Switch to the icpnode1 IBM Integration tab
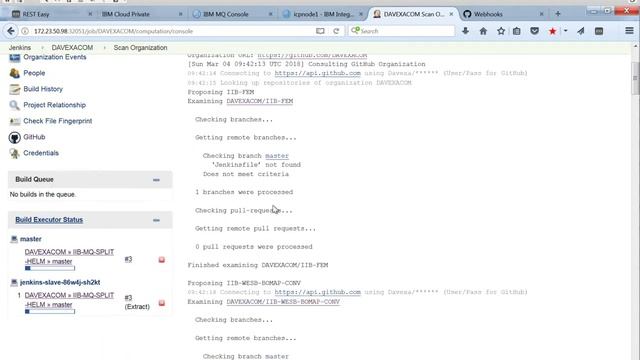The width and height of the screenshot is (640, 360). coord(323,14)
